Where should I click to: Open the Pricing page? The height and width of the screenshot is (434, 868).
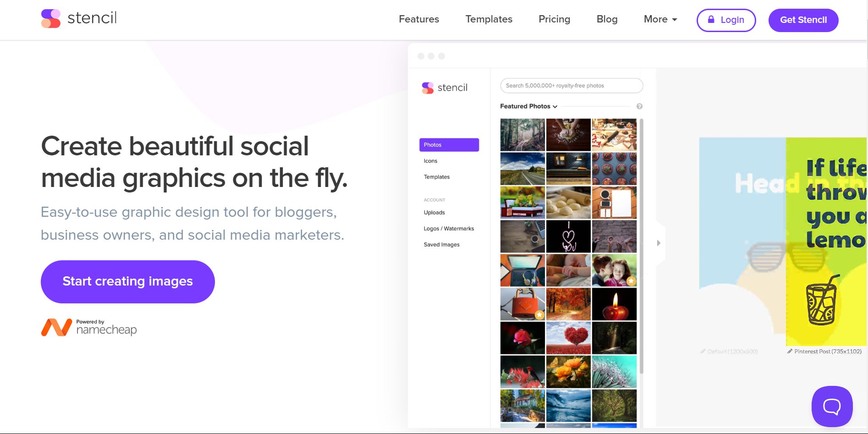[555, 19]
